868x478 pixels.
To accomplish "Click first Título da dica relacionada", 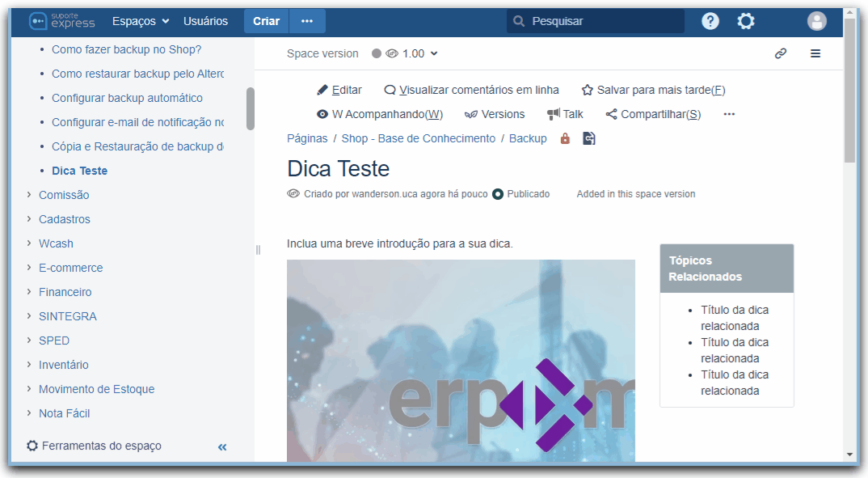I will [735, 318].
